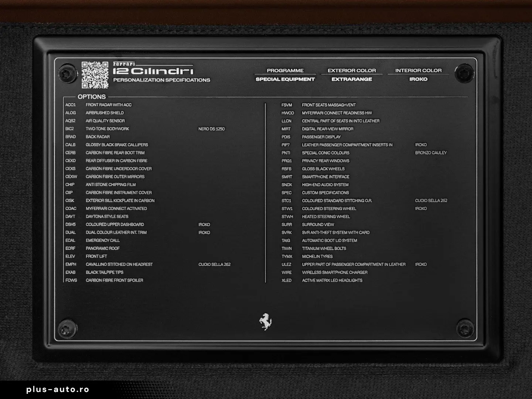Screen dimensions: 532x399
Task: Select the ACC1 Front Radar row
Action: pyautogui.click(x=109, y=105)
